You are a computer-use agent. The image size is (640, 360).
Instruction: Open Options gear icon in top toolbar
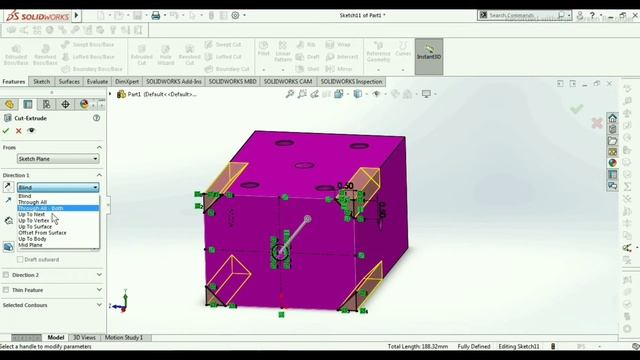[235, 15]
